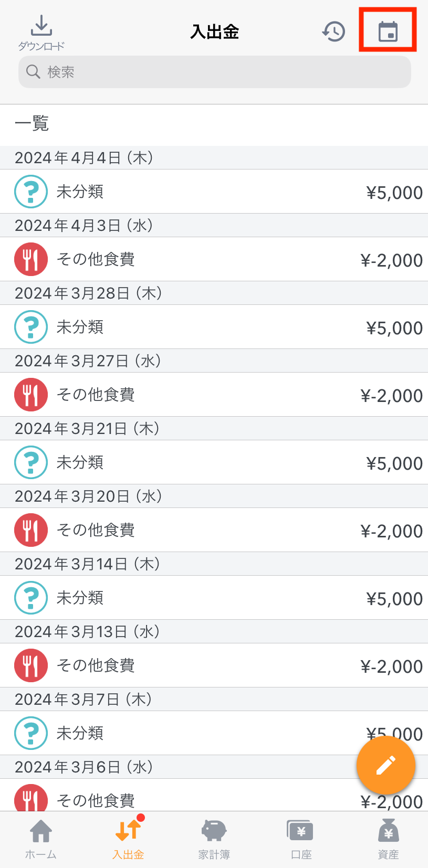Switch to the 口座 tab
The height and width of the screenshot is (868, 428).
[x=301, y=839]
